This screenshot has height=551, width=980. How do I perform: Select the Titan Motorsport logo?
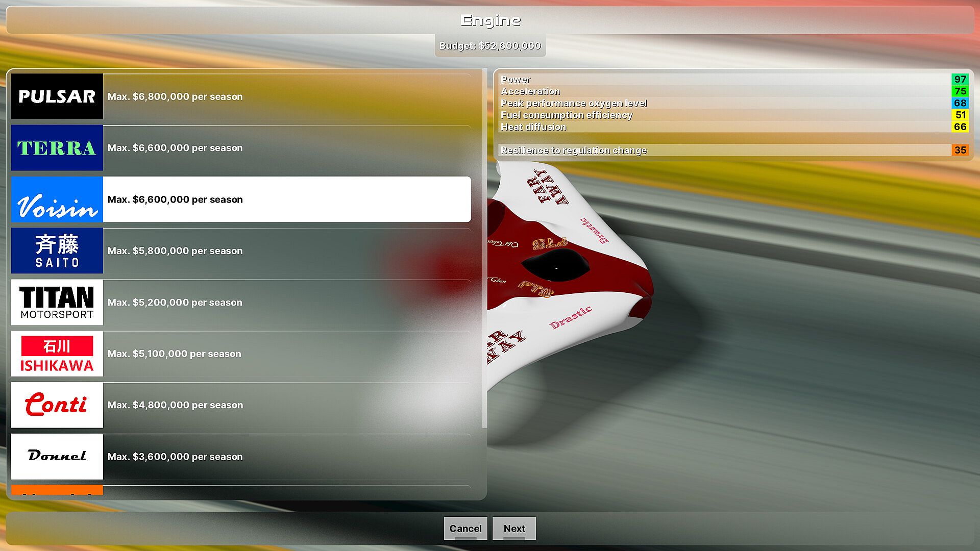[x=57, y=302]
